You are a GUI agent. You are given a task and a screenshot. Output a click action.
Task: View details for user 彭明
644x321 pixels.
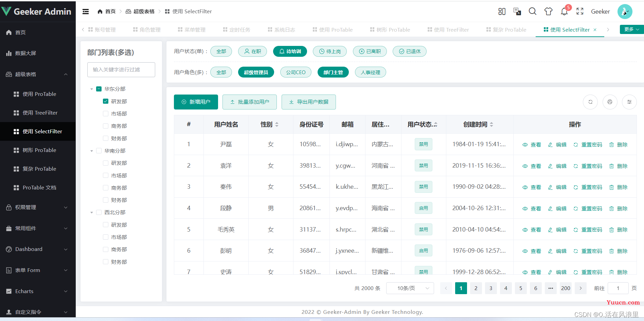point(532,251)
